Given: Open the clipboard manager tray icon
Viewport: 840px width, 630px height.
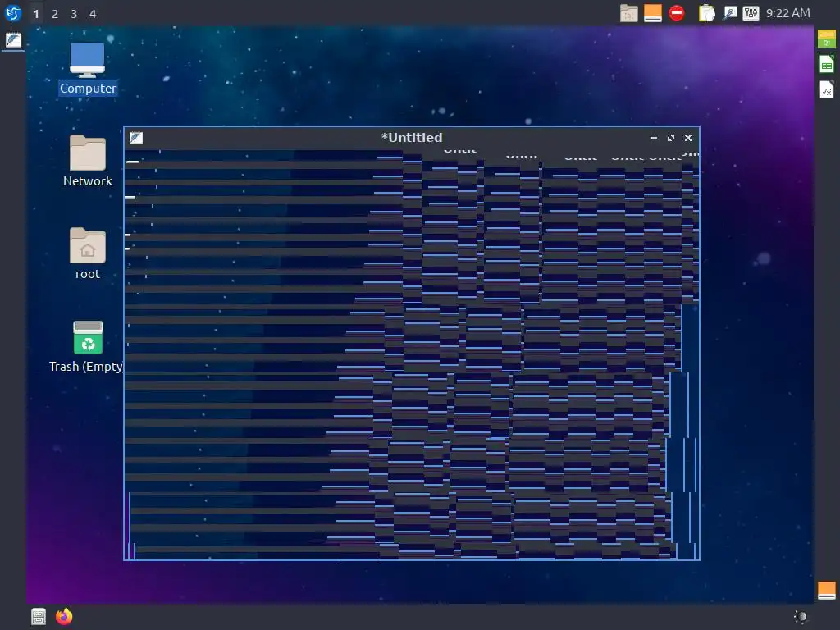Looking at the screenshot, I should [706, 13].
